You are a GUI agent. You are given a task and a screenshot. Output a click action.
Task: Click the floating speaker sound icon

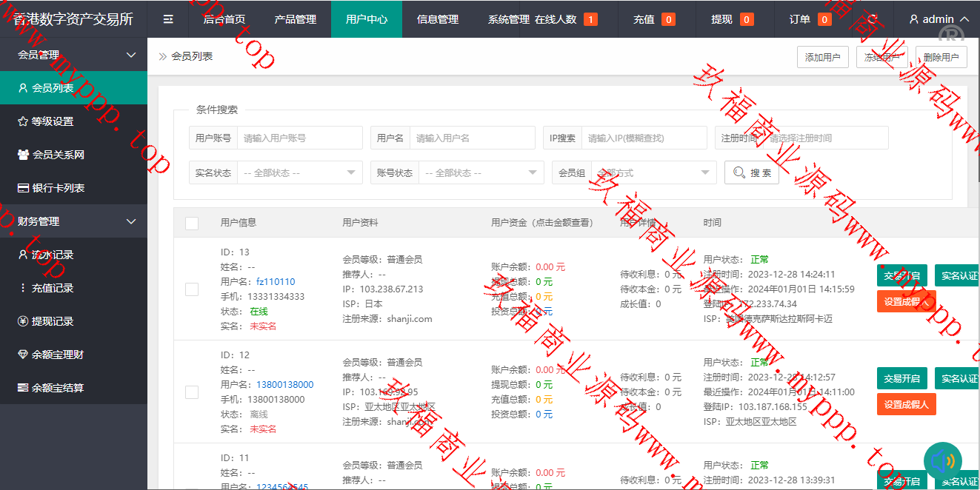tap(942, 462)
